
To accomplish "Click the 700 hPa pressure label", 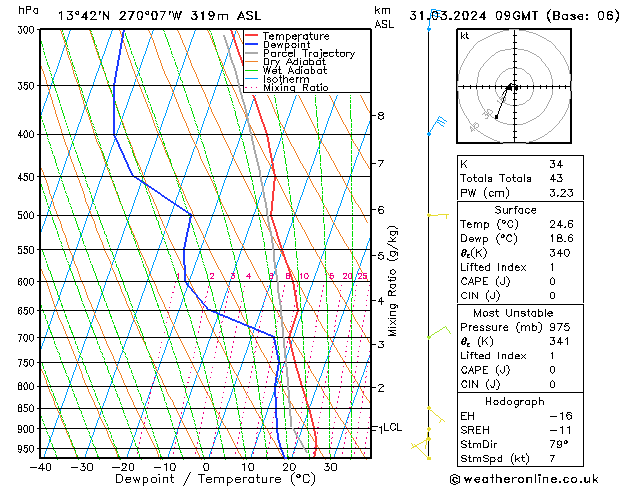I will [28, 338].
